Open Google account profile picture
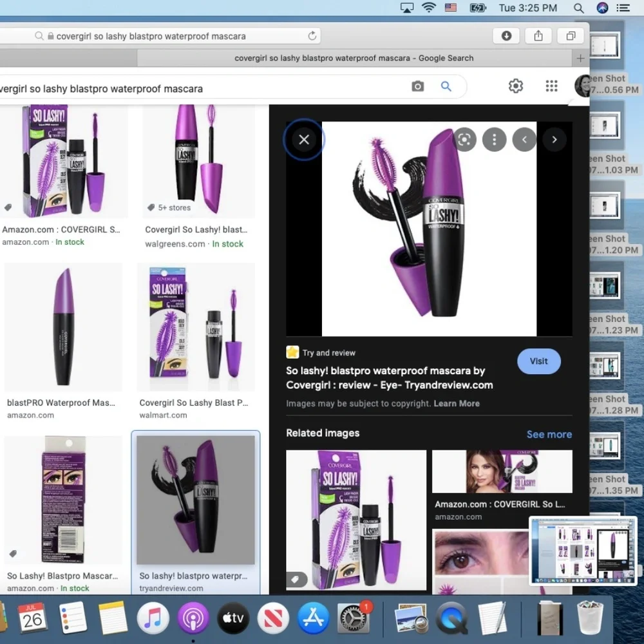This screenshot has height=644, width=644. coord(582,86)
